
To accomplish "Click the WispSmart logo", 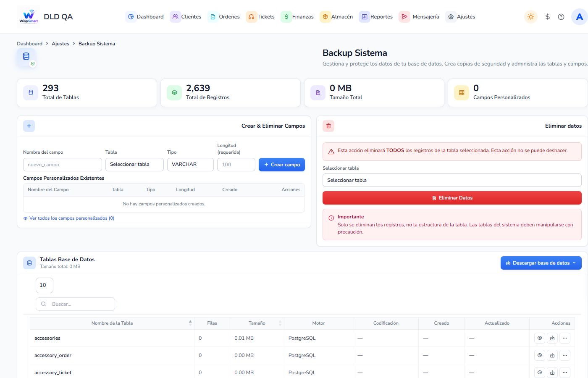I will point(29,17).
